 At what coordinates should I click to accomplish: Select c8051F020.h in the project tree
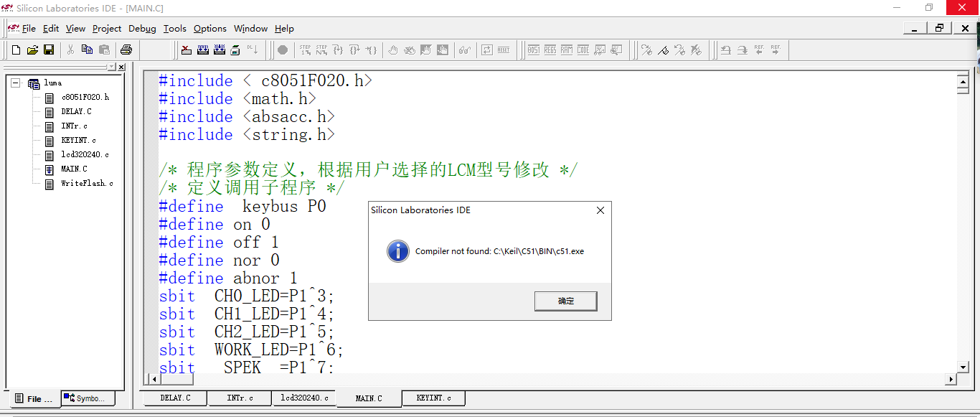[85, 97]
